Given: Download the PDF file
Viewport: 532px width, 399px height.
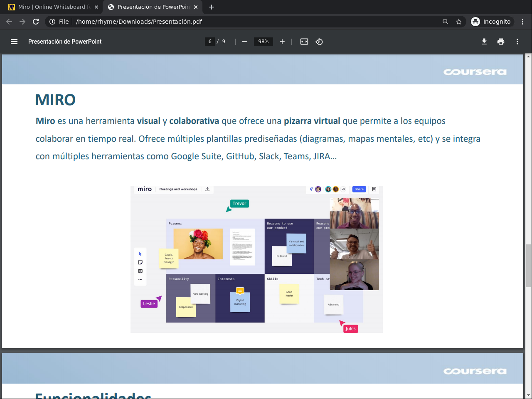Looking at the screenshot, I should (x=484, y=42).
